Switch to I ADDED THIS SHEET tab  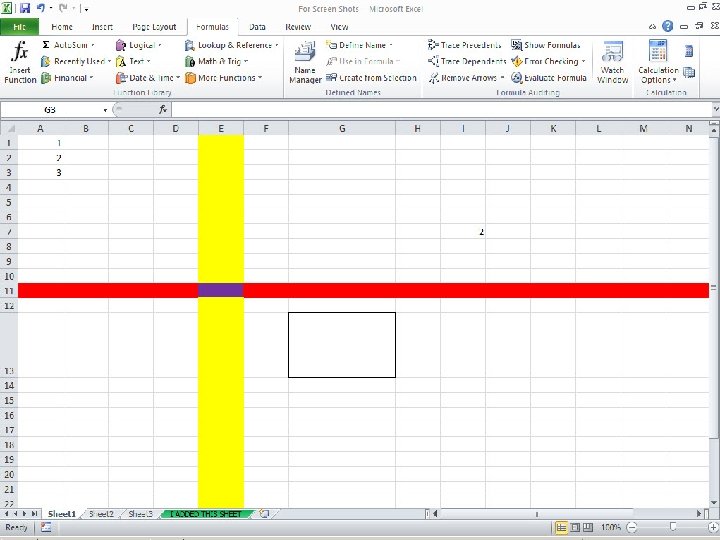pos(206,514)
